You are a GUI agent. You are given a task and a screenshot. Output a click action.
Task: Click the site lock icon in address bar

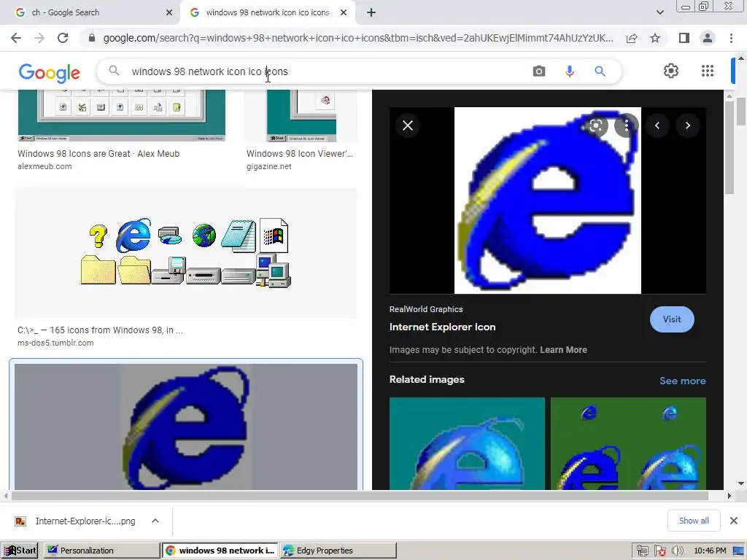92,38
